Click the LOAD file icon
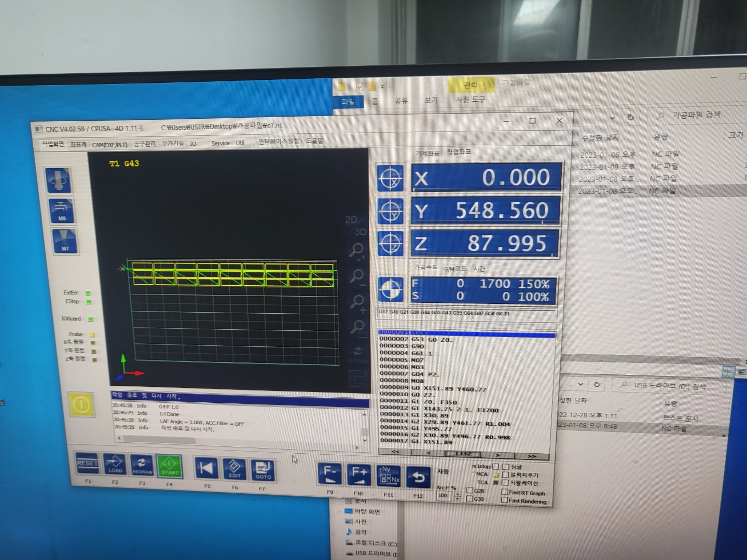This screenshot has height=560, width=747. [115, 463]
